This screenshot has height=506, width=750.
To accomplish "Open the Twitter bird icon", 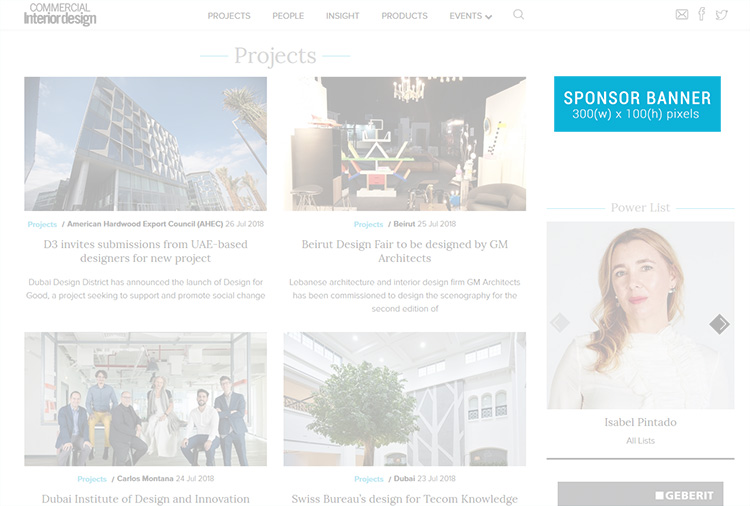I will coord(721,15).
